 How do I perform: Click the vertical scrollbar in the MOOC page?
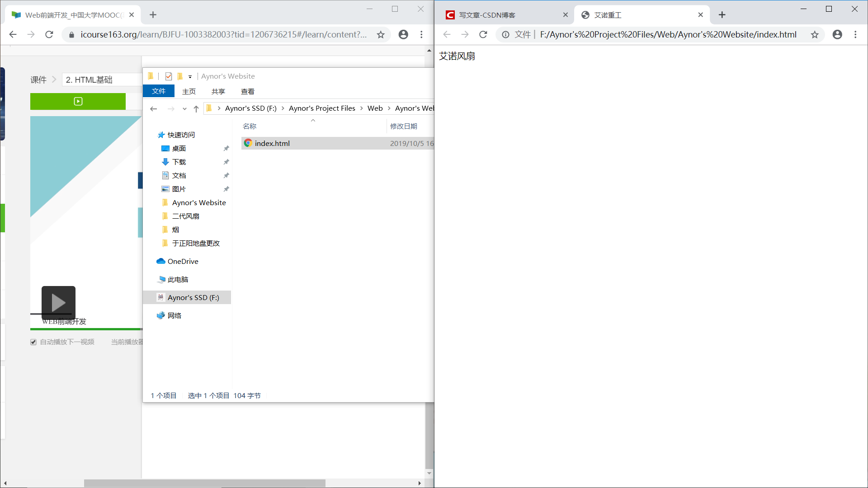pos(429,436)
